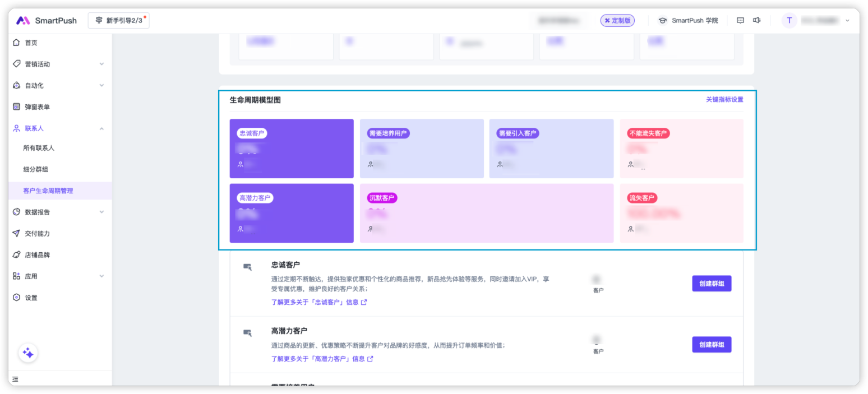Viewport: 868px width, 394px height.
Task: Open 关键指标设置 link
Action: click(724, 100)
